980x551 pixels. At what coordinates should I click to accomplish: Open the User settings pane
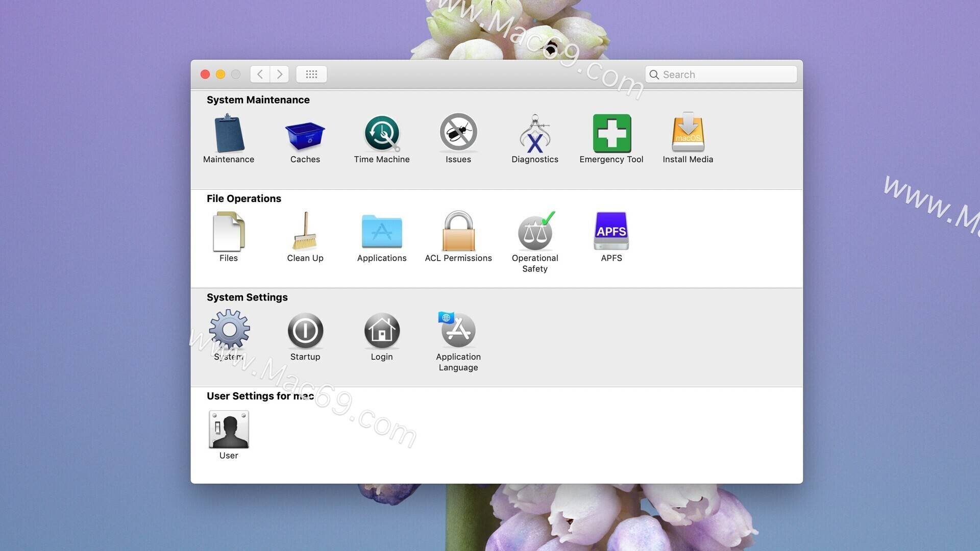tap(228, 429)
